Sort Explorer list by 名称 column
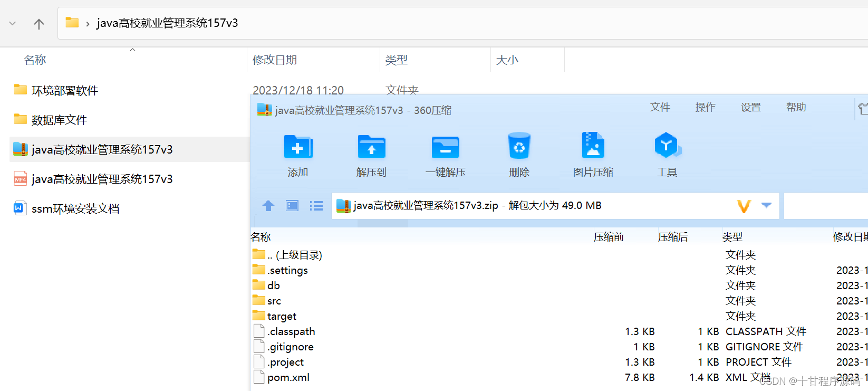Viewport: 868px width, 391px height. [x=35, y=60]
